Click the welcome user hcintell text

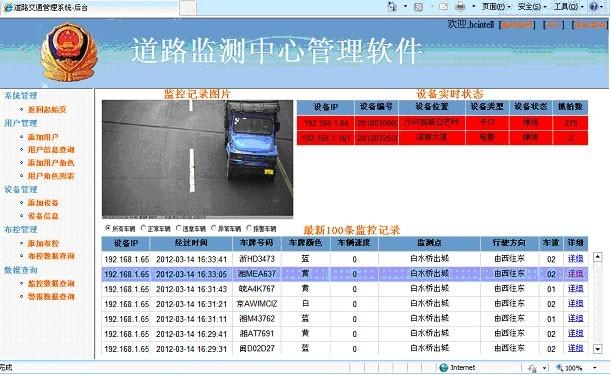pyautogui.click(x=470, y=24)
